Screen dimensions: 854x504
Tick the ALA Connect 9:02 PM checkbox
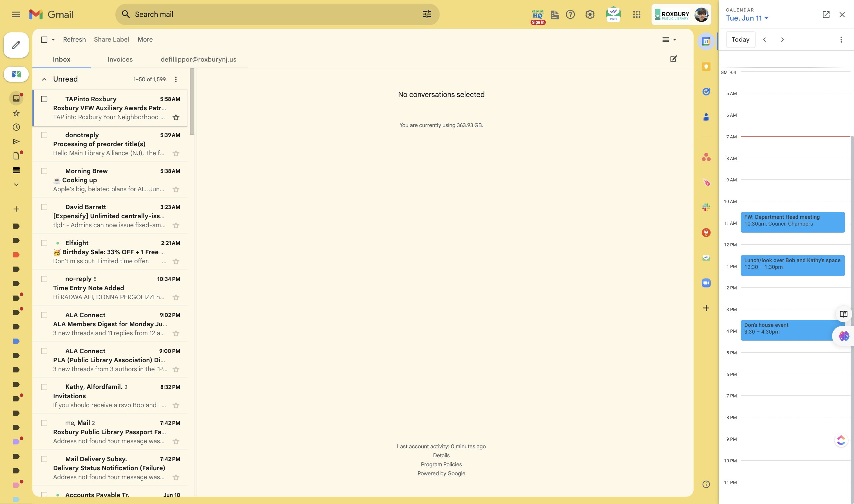pos(44,315)
